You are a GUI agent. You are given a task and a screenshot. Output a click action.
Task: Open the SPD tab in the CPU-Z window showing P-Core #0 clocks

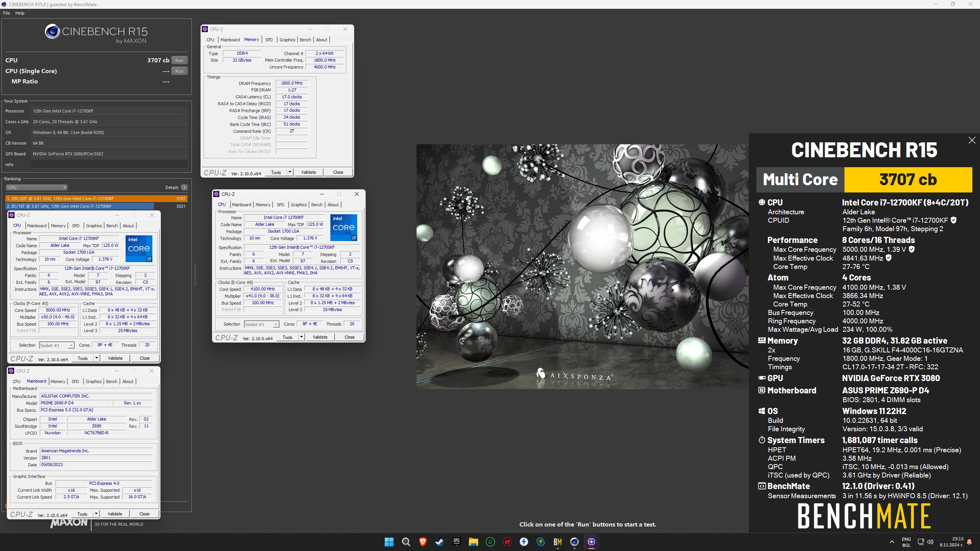click(x=76, y=226)
